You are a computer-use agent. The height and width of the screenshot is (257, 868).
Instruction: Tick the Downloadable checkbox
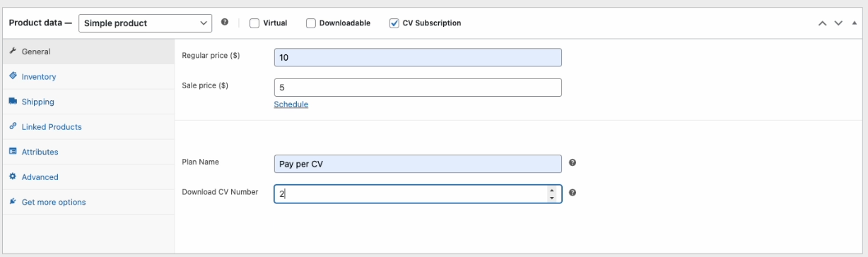click(311, 23)
